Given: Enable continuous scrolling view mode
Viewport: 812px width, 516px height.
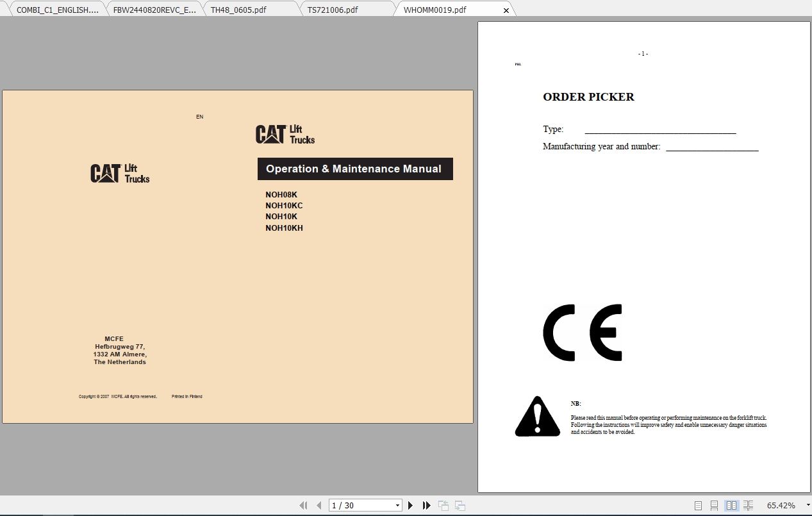Looking at the screenshot, I should pyautogui.click(x=714, y=505).
